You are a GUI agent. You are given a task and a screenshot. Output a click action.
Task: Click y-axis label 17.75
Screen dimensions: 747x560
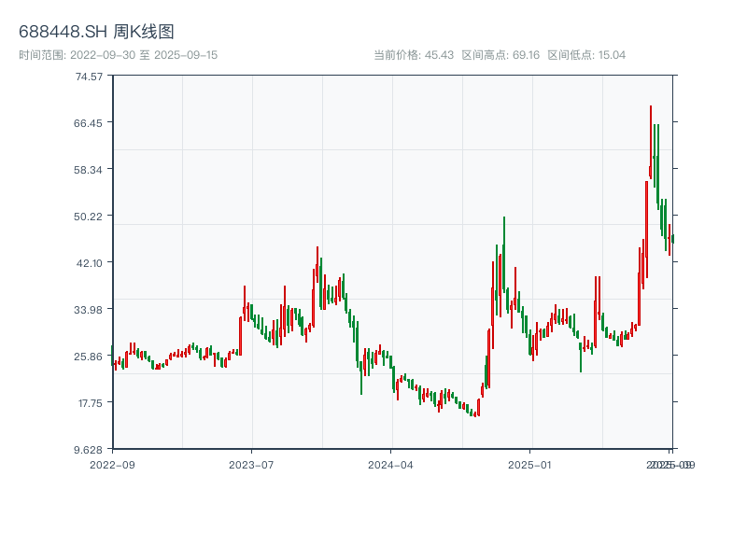pos(91,403)
